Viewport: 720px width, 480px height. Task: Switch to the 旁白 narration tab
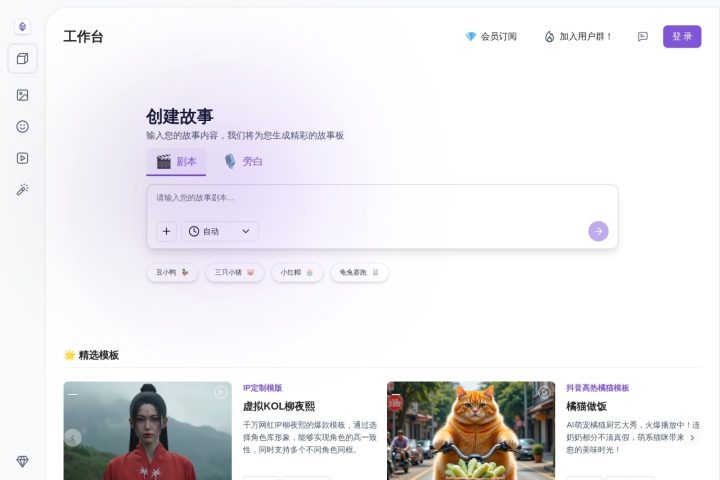(243, 162)
